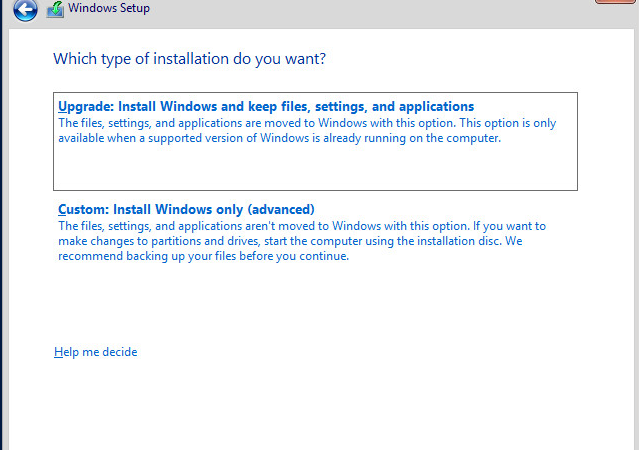Choose Custom: Install Windows only (advanced)
Viewport: 639px width, 450px height.
[x=186, y=210]
